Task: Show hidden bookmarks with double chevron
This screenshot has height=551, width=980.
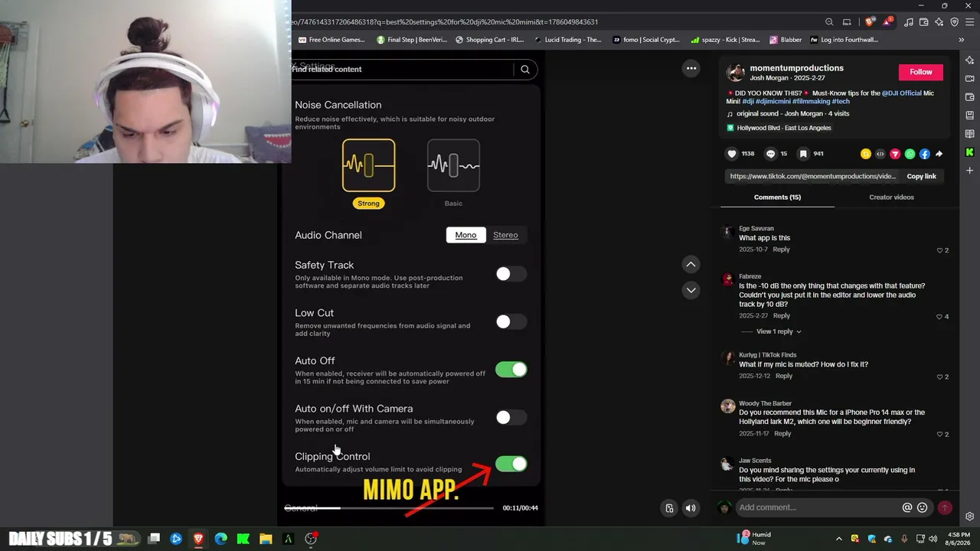Action: pos(962,40)
